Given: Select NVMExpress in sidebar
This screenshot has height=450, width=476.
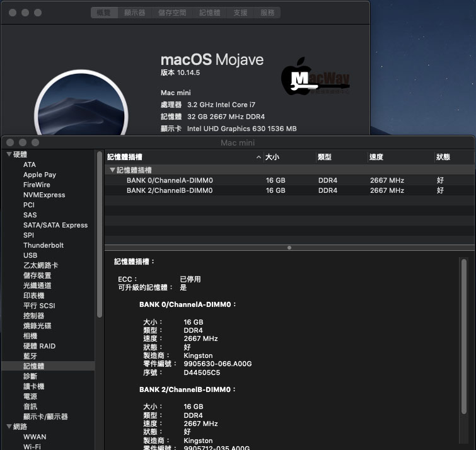Looking at the screenshot, I should pos(44,195).
